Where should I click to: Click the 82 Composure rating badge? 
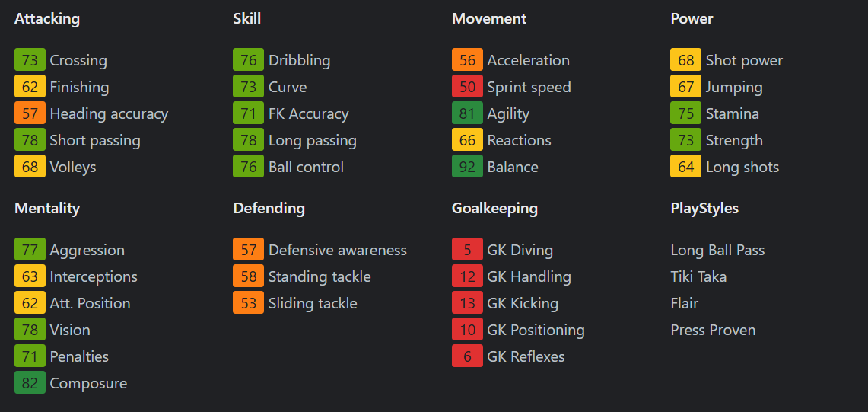30,383
